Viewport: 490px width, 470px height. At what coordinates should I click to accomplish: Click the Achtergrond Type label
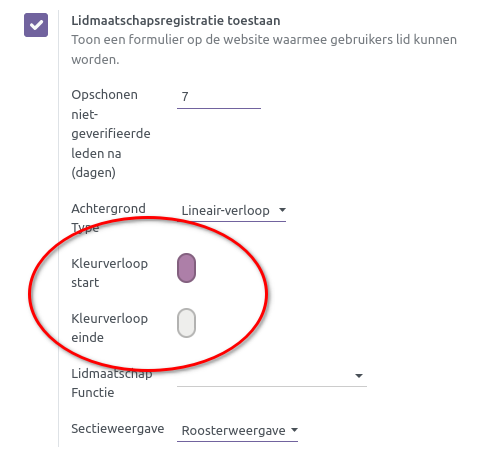(108, 218)
